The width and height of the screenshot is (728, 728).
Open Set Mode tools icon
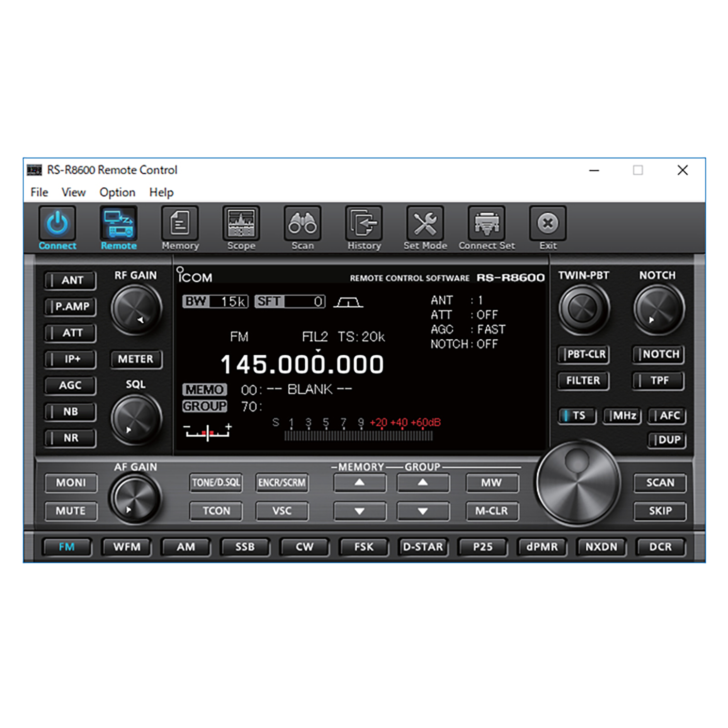pos(425,224)
